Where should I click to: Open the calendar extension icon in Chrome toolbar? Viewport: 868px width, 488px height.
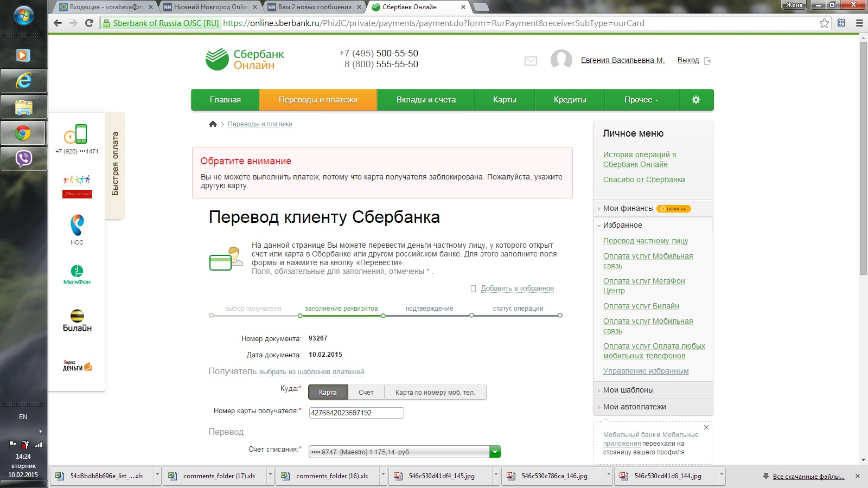[841, 23]
